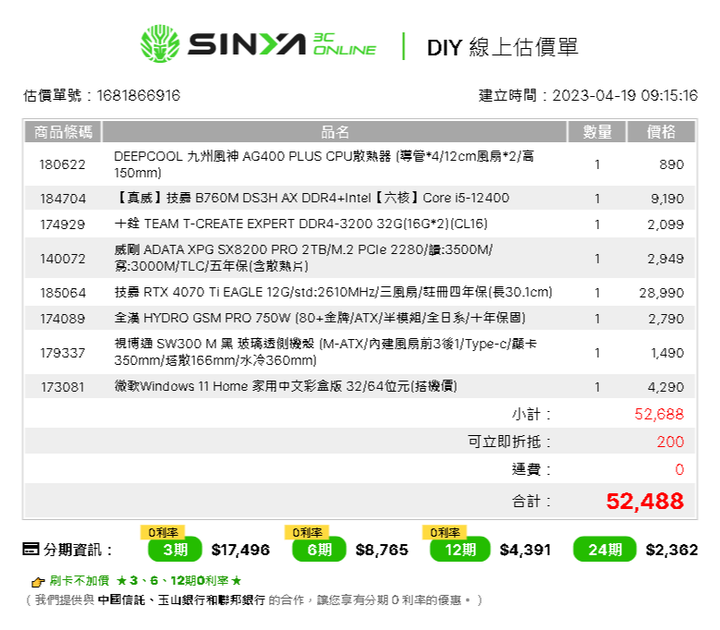Click creation time 2023-04-19 09:15:16

coord(625,96)
